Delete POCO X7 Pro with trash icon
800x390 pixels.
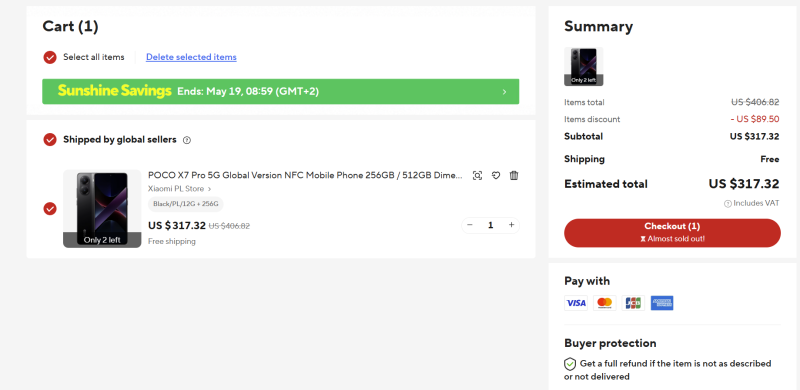pyautogui.click(x=514, y=176)
